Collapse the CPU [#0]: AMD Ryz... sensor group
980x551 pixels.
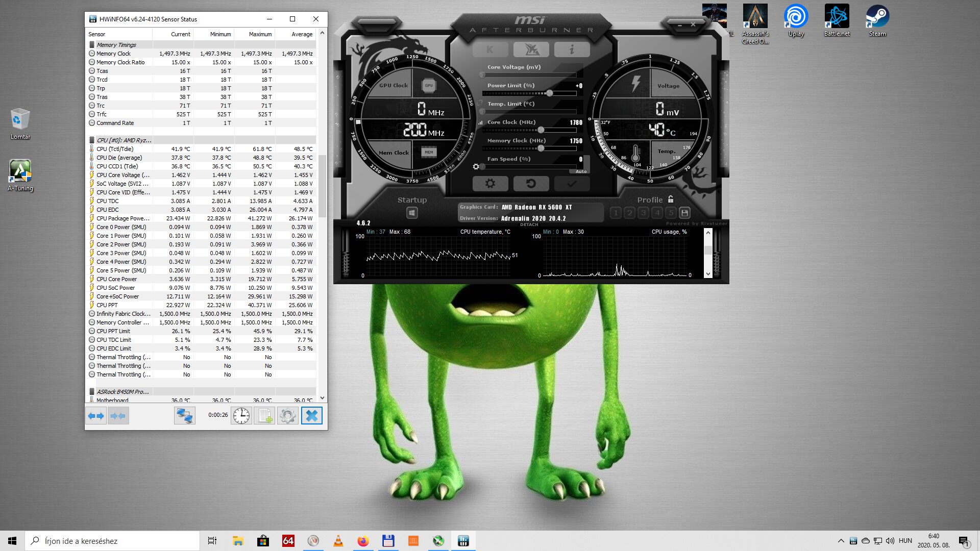92,140
